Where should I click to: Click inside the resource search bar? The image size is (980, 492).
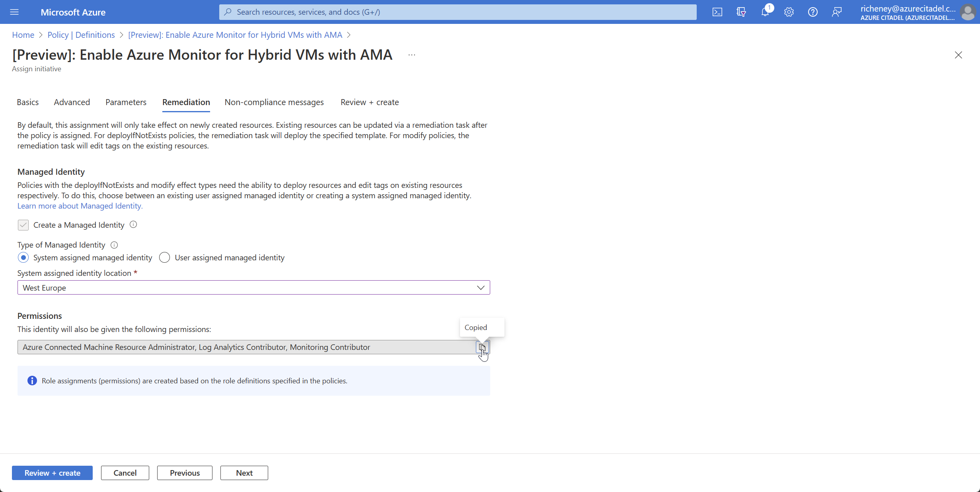click(x=458, y=12)
